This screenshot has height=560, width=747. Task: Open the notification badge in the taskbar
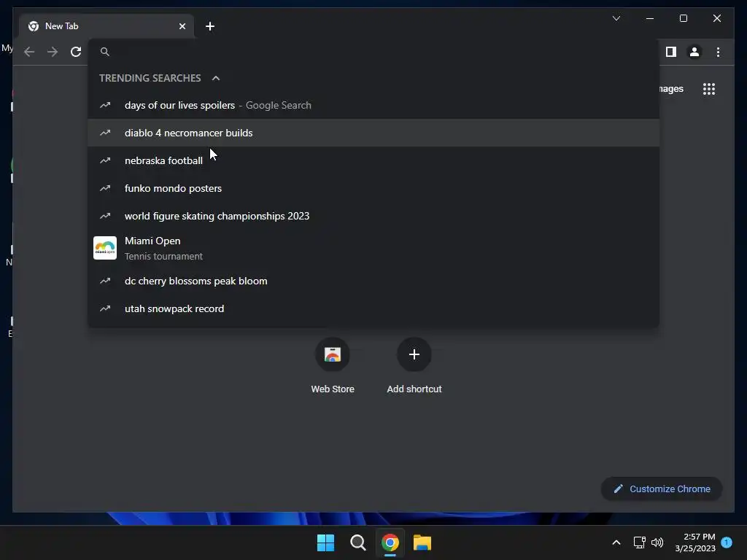[x=727, y=542]
